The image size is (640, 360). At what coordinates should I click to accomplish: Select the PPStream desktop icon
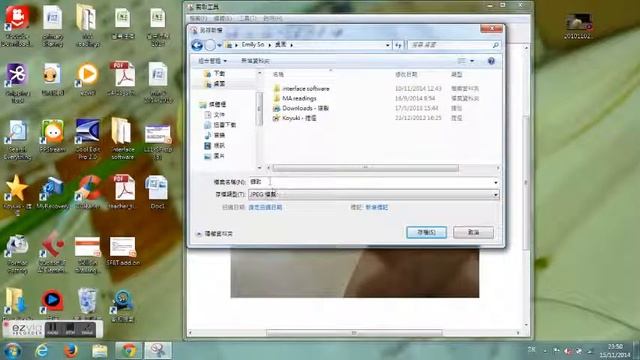(x=52, y=136)
